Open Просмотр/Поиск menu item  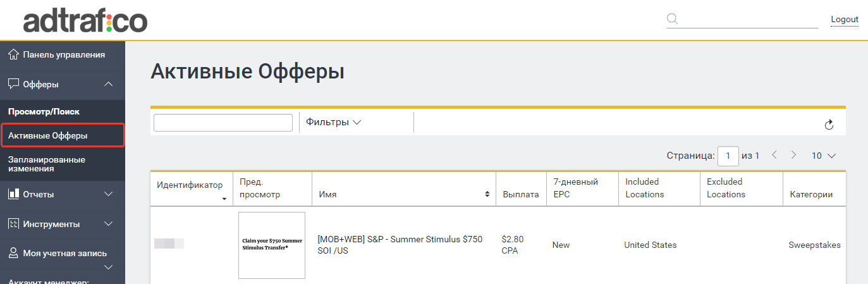point(44,111)
